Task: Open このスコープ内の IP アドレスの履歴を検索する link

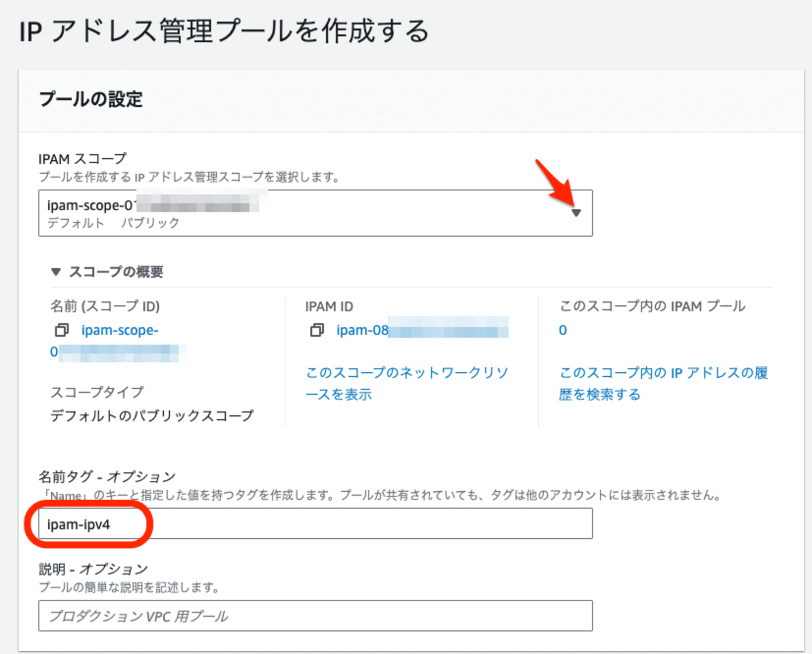Action: point(663,383)
